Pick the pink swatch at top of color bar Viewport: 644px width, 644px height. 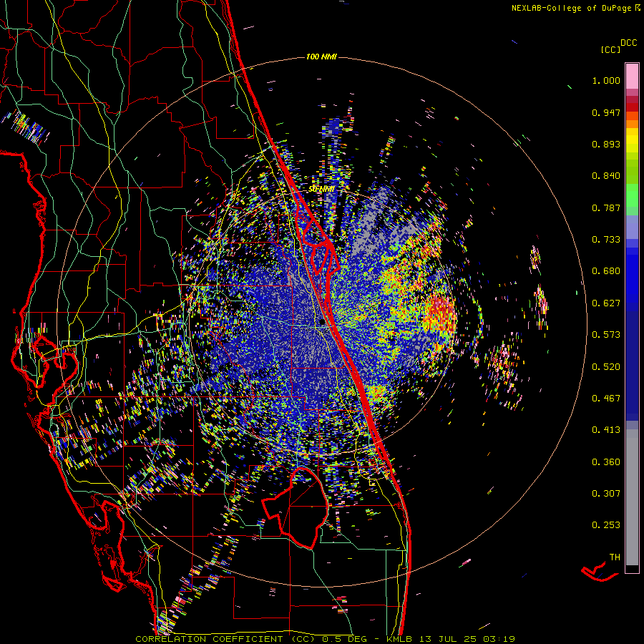click(x=632, y=76)
